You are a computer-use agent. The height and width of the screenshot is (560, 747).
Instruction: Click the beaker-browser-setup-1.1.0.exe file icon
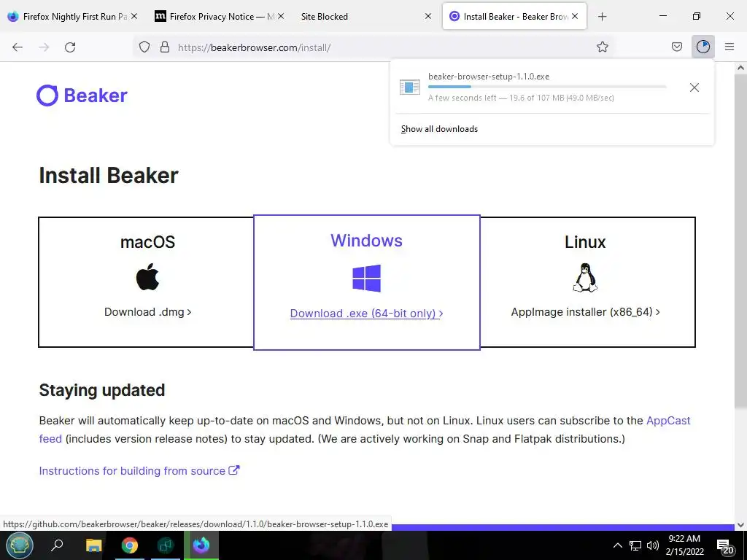pos(410,87)
